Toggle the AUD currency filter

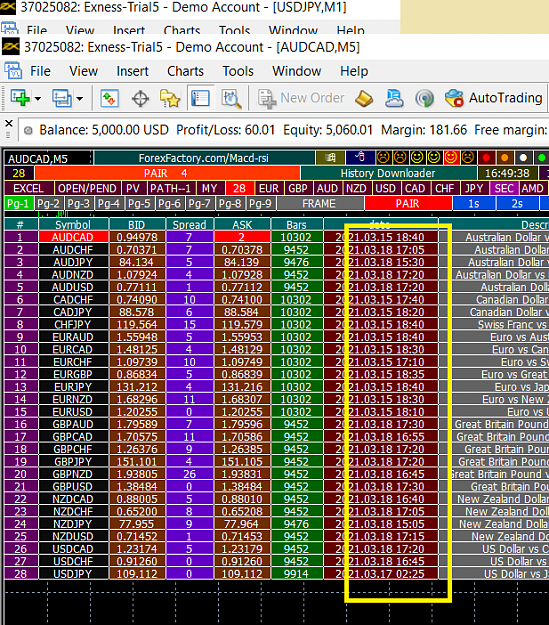[x=327, y=188]
